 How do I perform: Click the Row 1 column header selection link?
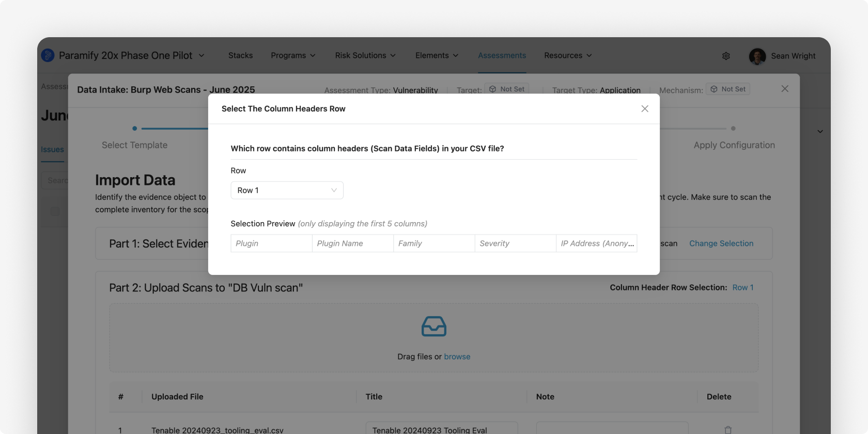(x=743, y=287)
